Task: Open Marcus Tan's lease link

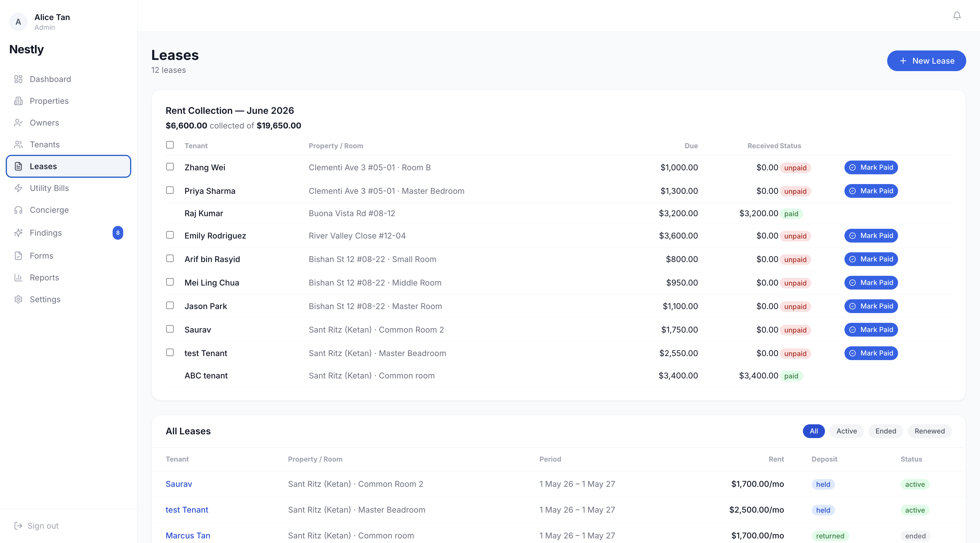Action: (188, 535)
